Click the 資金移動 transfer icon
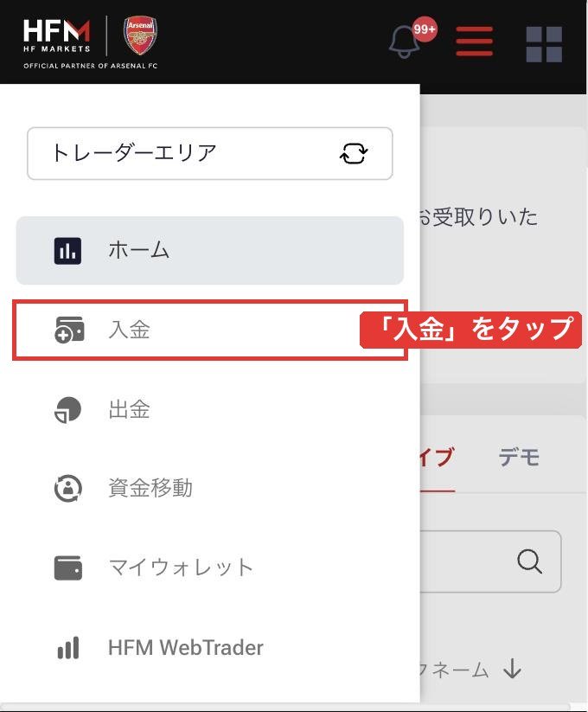 click(x=68, y=489)
